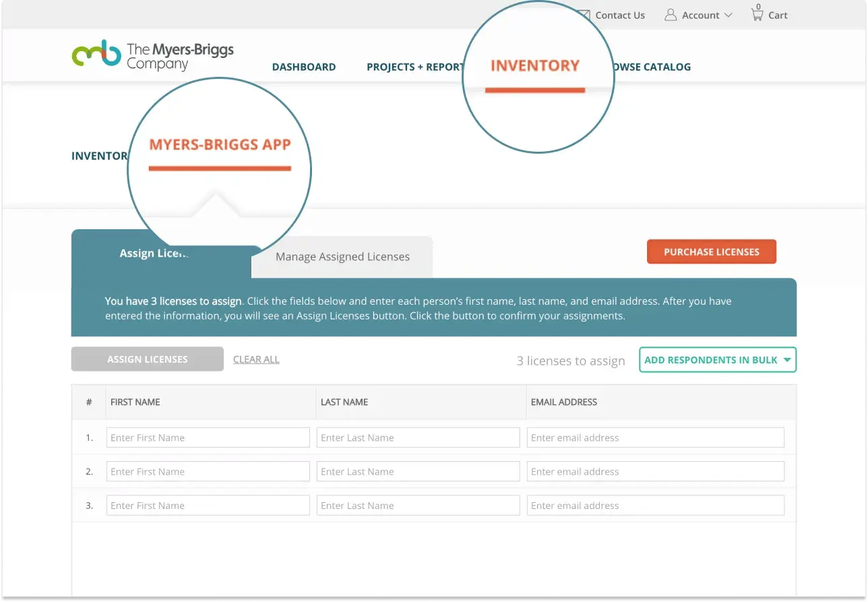Switch to the Manage Assigned Licenses tab
The width and height of the screenshot is (868, 602).
pyautogui.click(x=342, y=257)
